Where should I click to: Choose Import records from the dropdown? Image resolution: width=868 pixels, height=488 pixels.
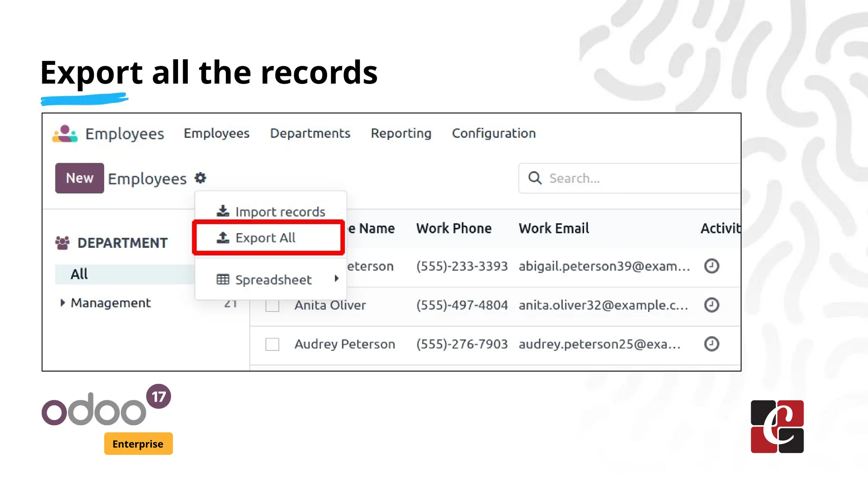coord(270,211)
